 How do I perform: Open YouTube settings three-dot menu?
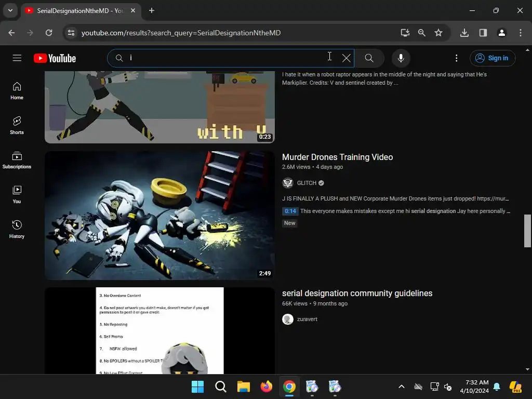(456, 58)
